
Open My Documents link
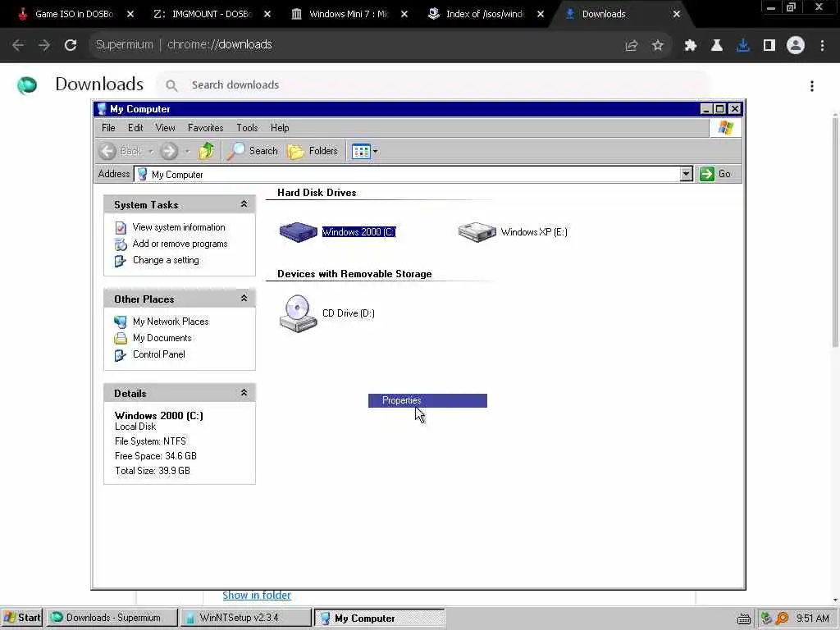[162, 338]
